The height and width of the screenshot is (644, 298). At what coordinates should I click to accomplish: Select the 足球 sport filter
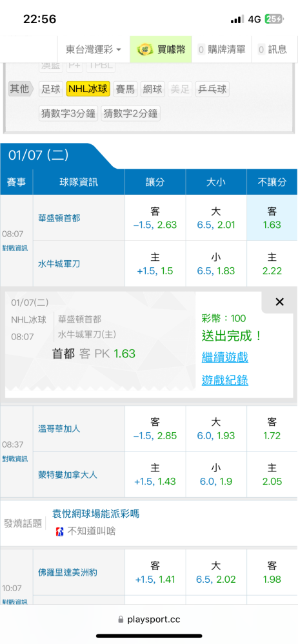[51, 89]
